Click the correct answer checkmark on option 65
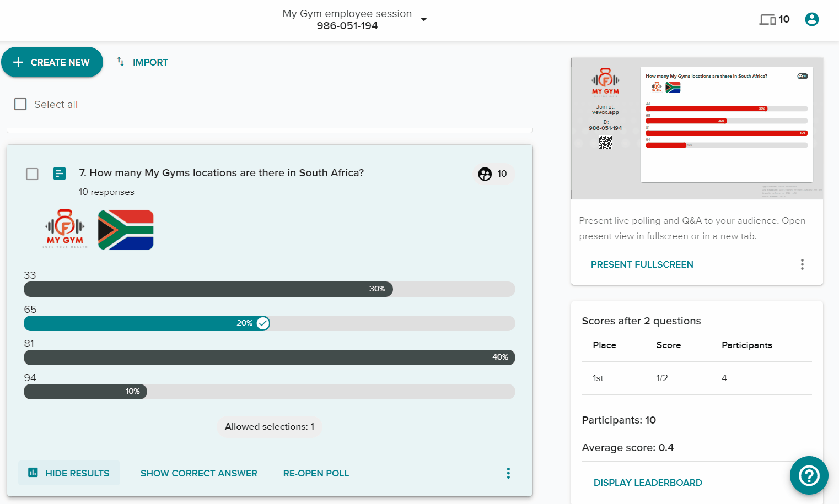Screen dimensions: 839x504 [x=262, y=323]
